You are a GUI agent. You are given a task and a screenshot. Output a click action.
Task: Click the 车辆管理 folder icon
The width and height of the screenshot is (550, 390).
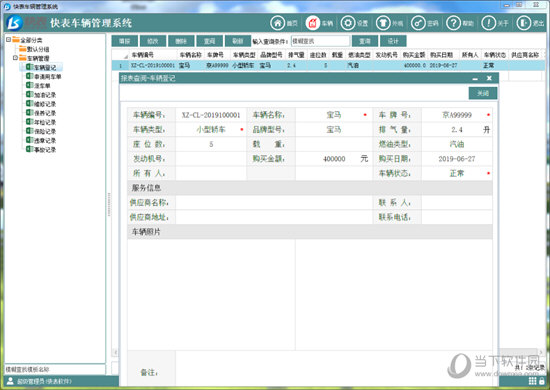[x=23, y=58]
